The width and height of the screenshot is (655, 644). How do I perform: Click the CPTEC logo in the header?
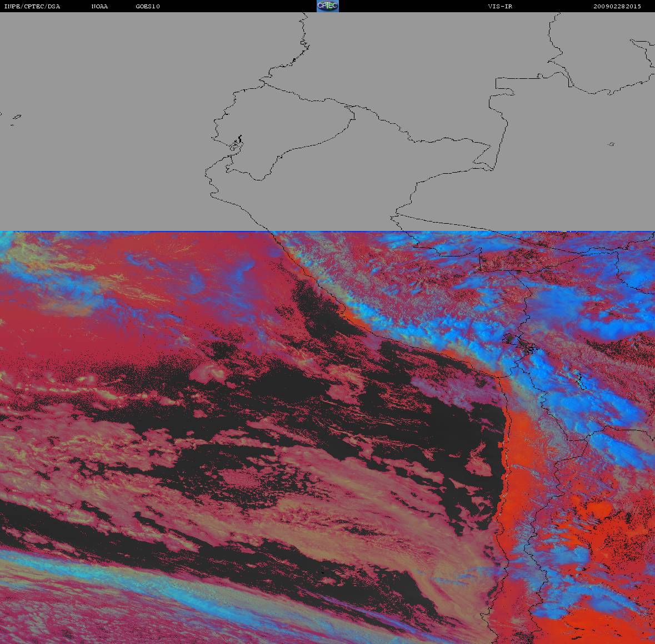click(x=327, y=6)
